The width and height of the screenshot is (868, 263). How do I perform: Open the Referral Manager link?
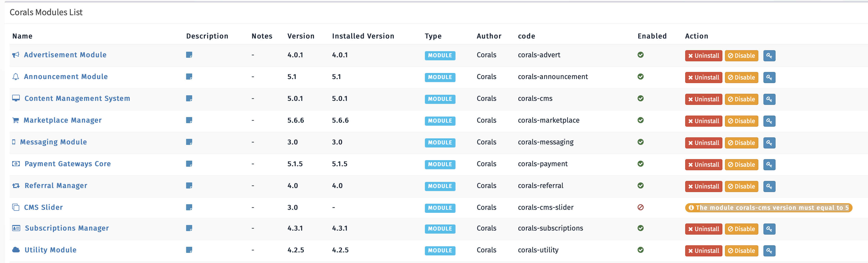56,186
